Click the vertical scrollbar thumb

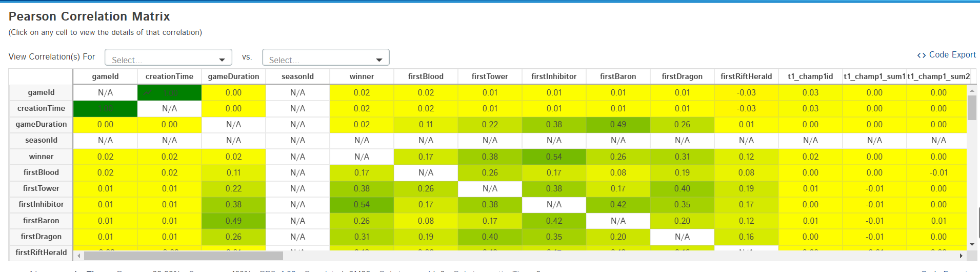click(x=972, y=107)
